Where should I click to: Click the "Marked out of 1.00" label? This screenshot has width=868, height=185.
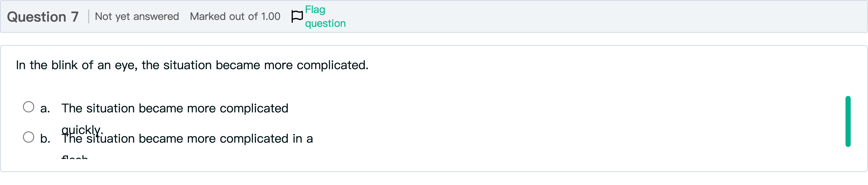(235, 16)
